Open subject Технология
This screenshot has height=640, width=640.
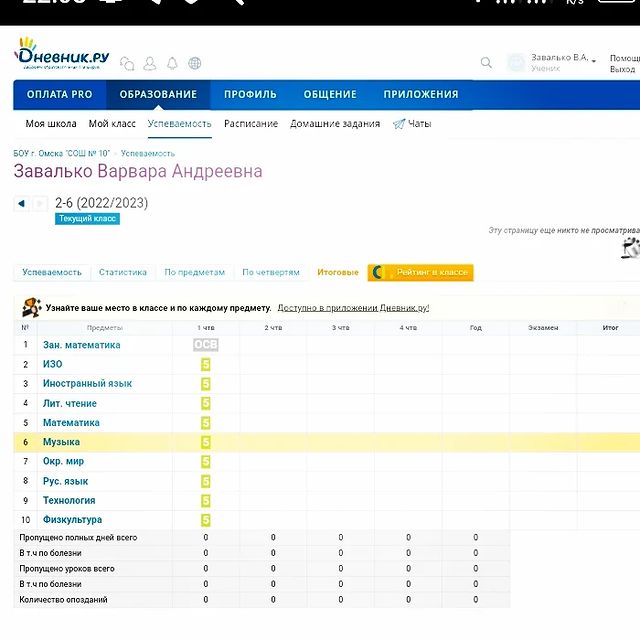(69, 500)
